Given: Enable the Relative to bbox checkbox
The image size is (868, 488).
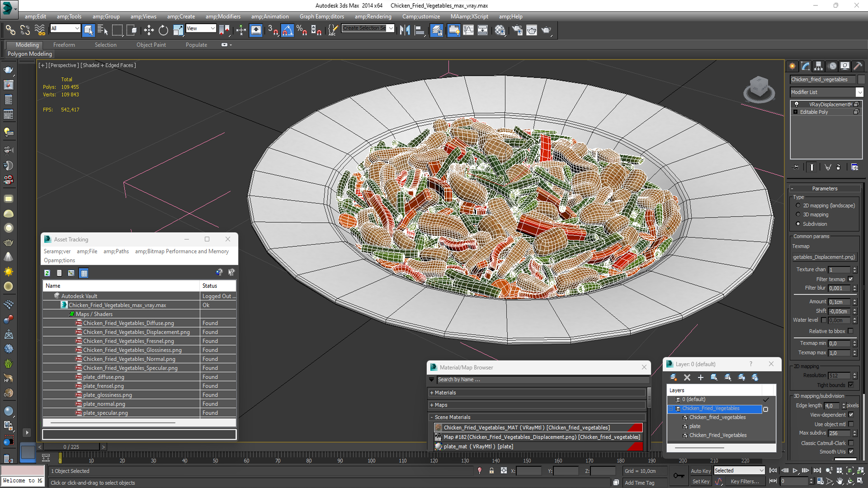Looking at the screenshot, I should (x=850, y=331).
